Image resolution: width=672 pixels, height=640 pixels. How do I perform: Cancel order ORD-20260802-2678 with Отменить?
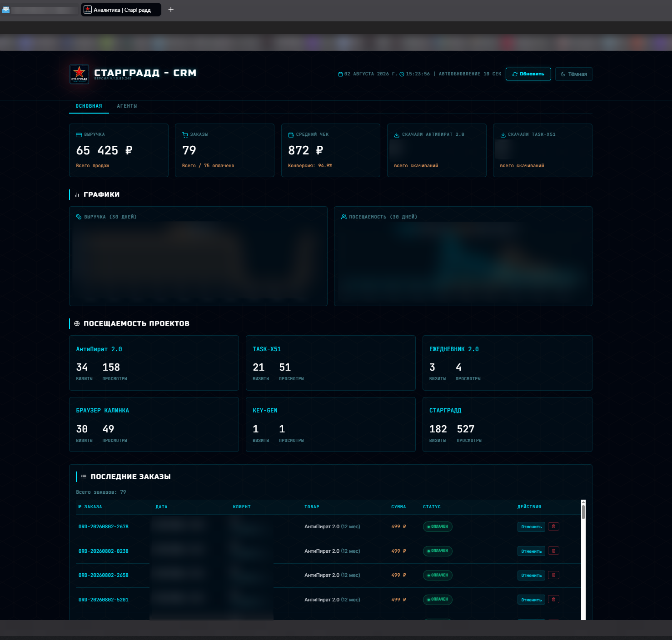tap(531, 527)
